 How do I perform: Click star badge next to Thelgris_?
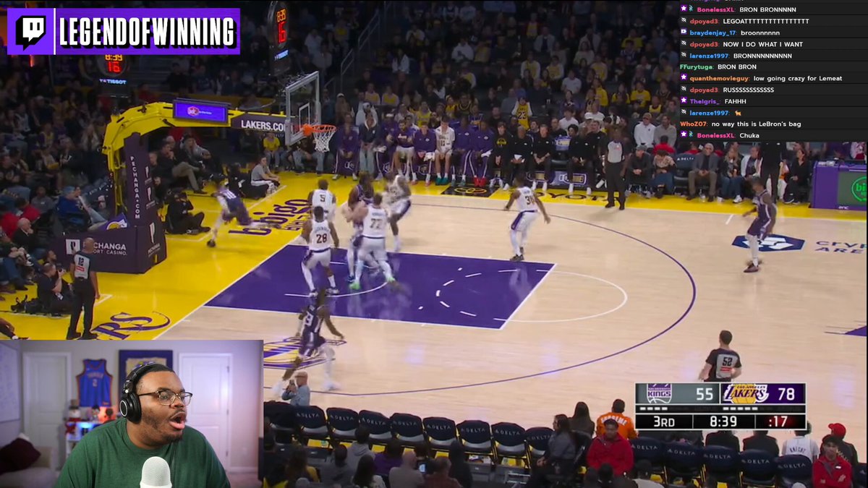click(x=684, y=101)
